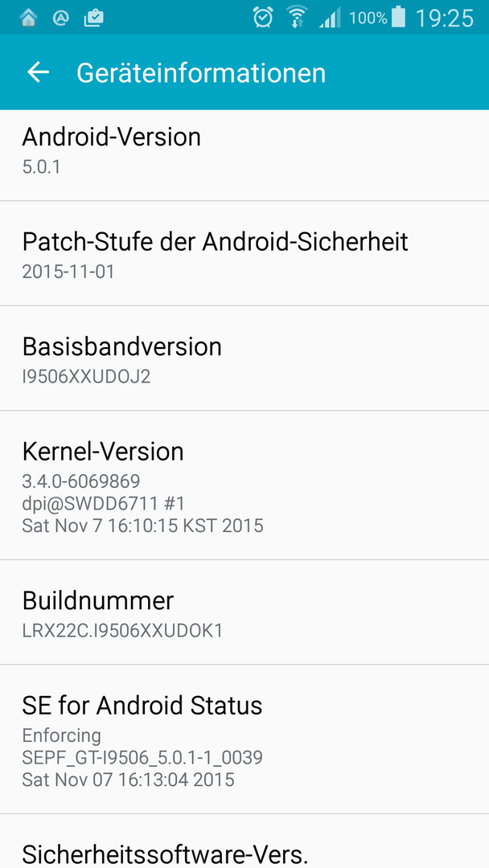Tap the alarm clock status icon

(263, 17)
